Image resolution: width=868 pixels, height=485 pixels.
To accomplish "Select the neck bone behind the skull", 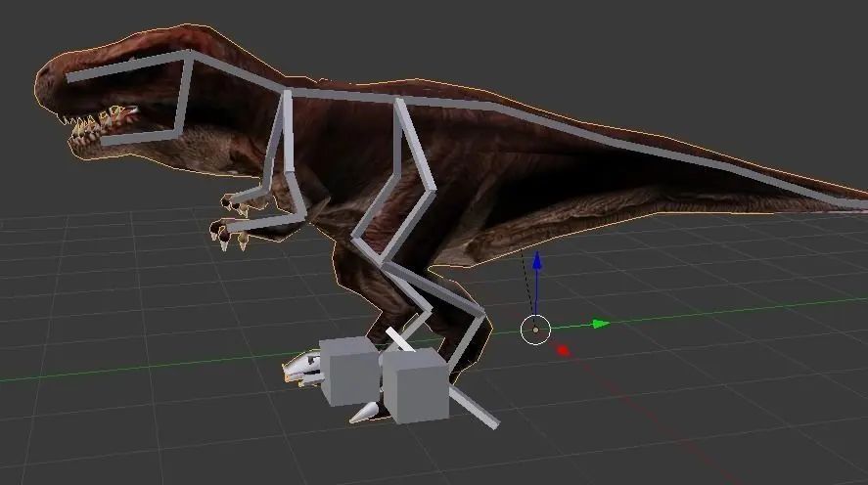I will tap(238, 72).
